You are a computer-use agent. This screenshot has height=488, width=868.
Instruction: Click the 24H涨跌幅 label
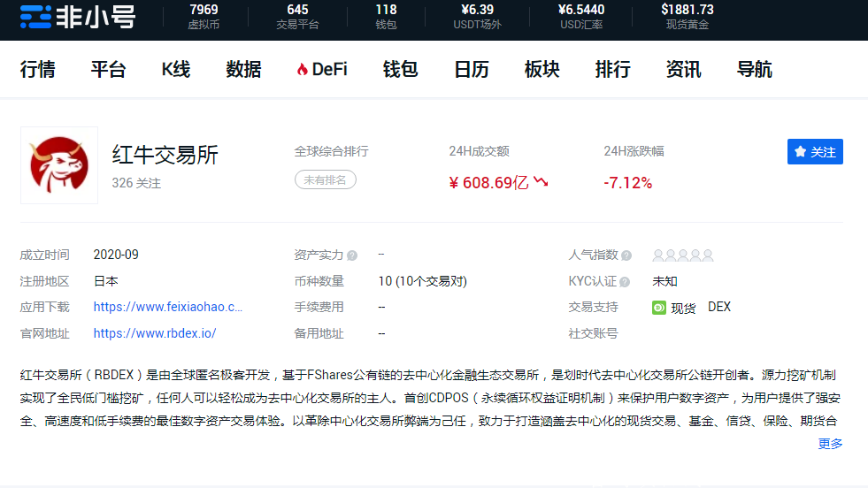[634, 151]
